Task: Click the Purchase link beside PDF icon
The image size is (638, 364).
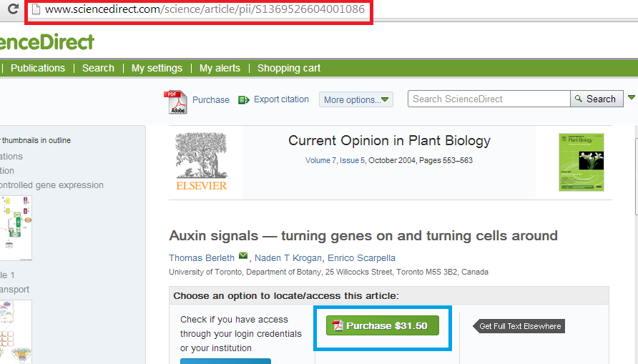Action: (x=211, y=99)
